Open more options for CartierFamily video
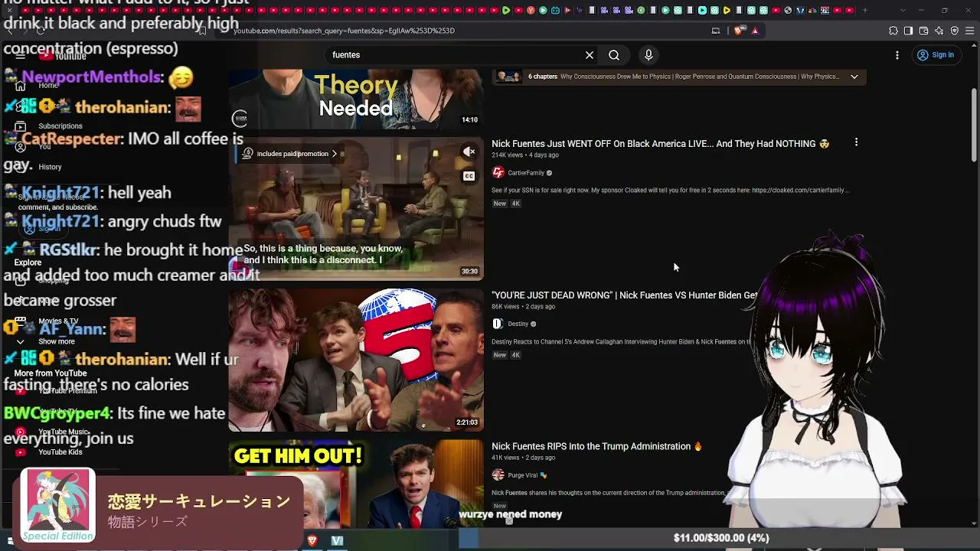The width and height of the screenshot is (980, 551). [856, 142]
